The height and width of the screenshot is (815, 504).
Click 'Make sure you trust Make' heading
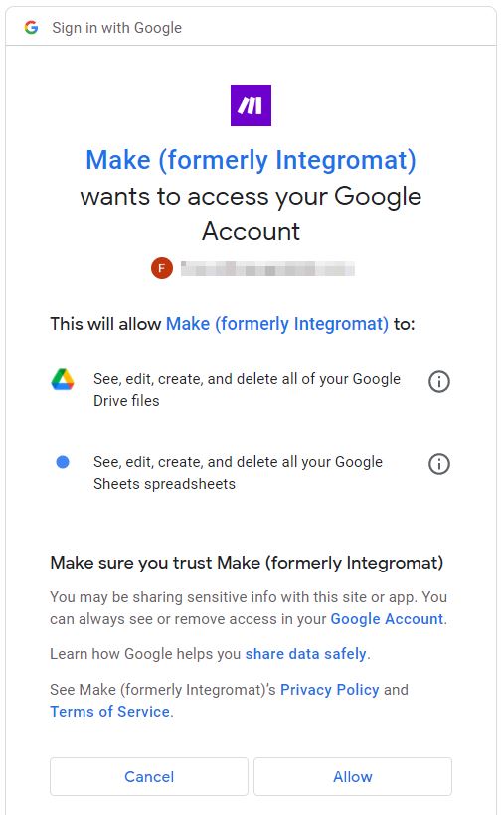point(247,563)
